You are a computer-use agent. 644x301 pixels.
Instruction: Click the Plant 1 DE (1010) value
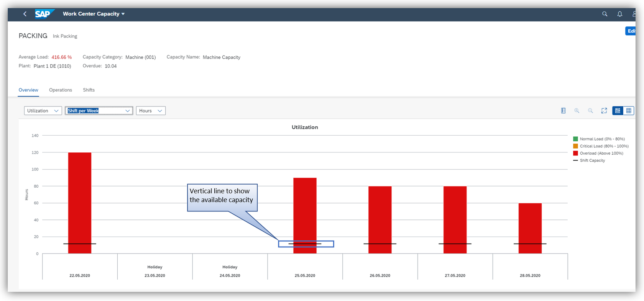pos(52,66)
